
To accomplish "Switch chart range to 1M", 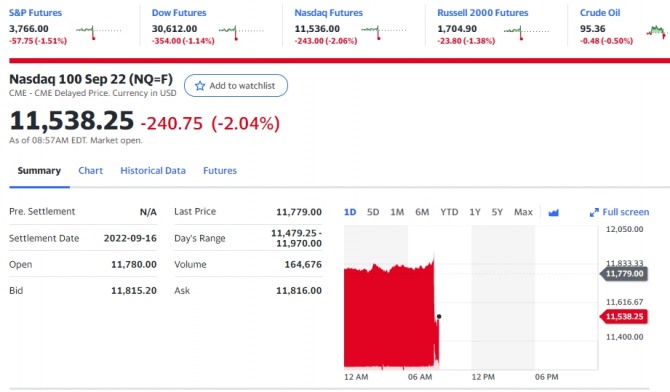I will (x=397, y=212).
